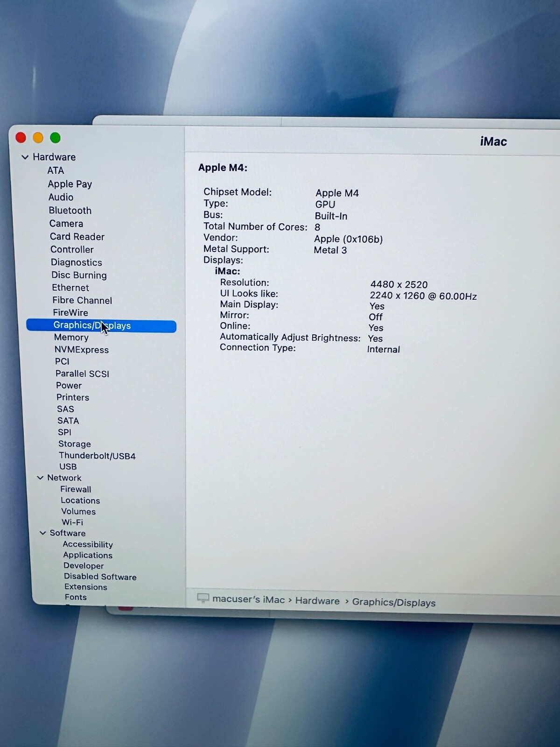Select PCI in the sidebar
This screenshot has height=747, width=560.
(x=62, y=361)
